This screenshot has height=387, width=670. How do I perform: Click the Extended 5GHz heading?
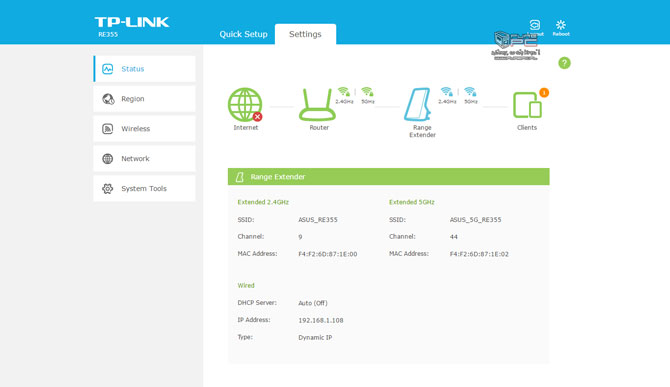pyautogui.click(x=411, y=202)
